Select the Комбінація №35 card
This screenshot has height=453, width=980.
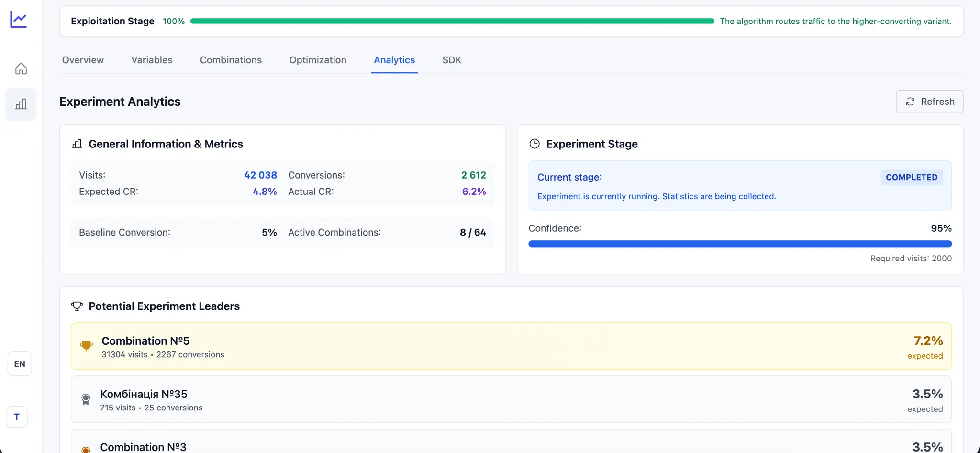(511, 399)
